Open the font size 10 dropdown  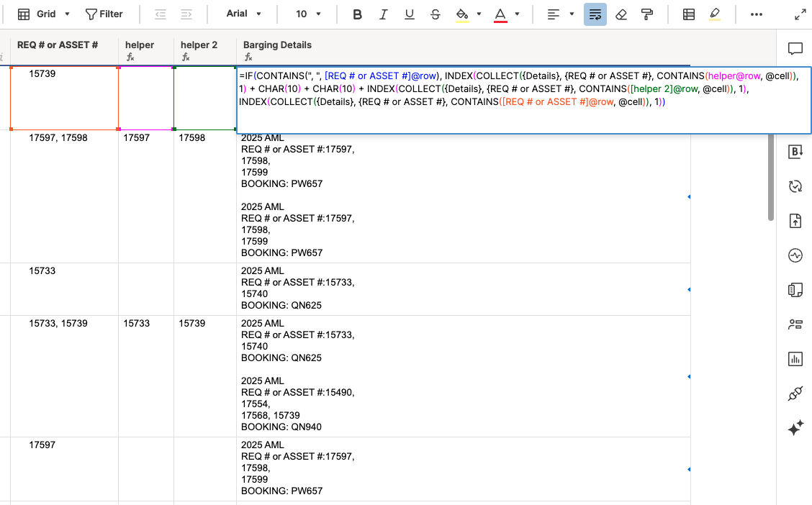(308, 14)
